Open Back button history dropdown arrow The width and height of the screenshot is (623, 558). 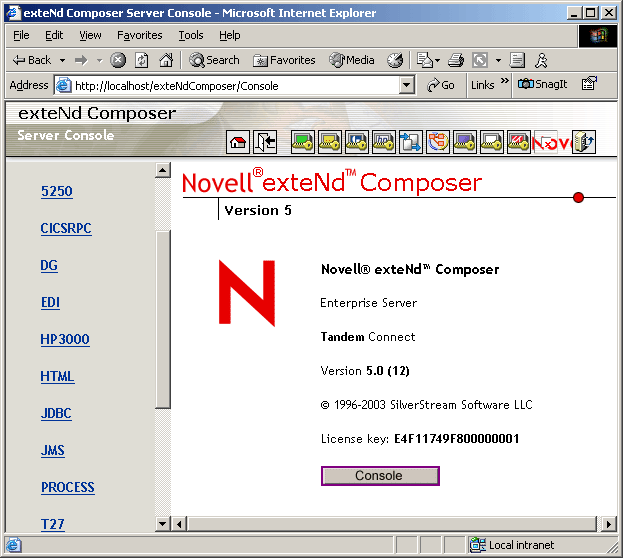click(62, 60)
